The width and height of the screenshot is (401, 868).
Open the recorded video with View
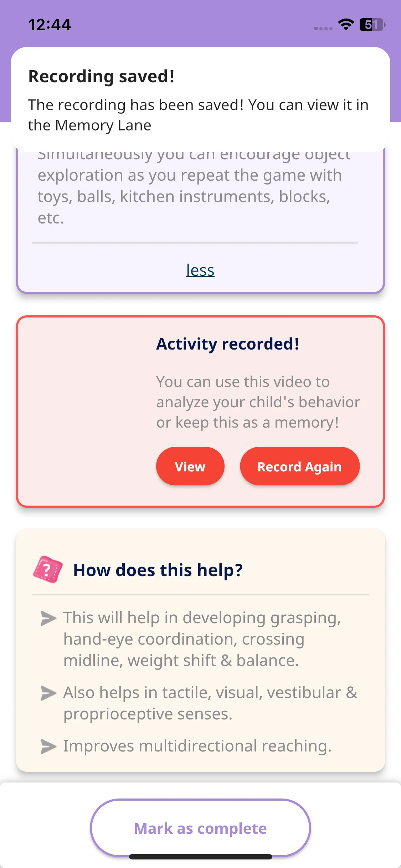tap(190, 466)
